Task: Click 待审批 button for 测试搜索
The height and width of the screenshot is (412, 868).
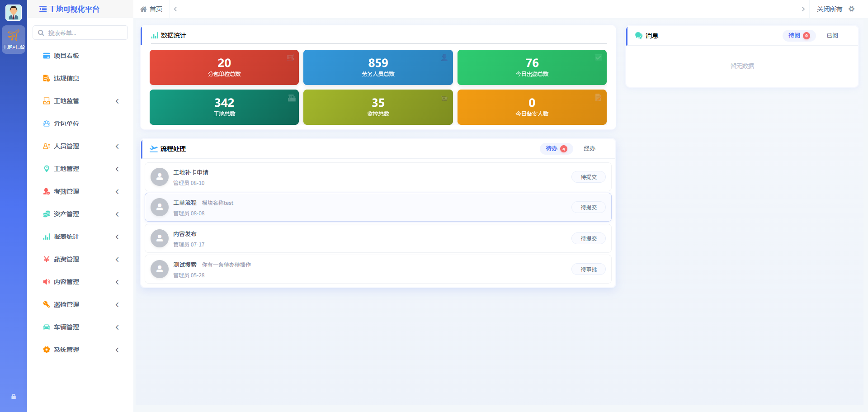Action: point(589,269)
